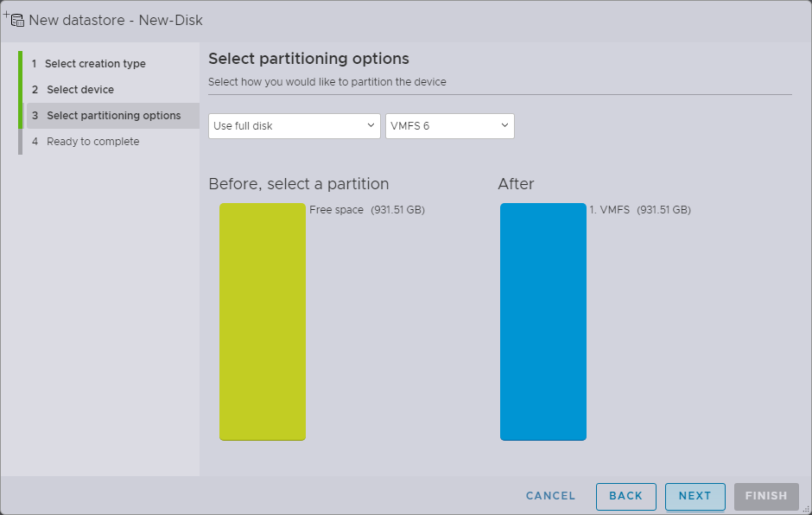Select step 3 Select partitioning options
Screen dimensions: 812x515
pyautogui.click(x=113, y=116)
